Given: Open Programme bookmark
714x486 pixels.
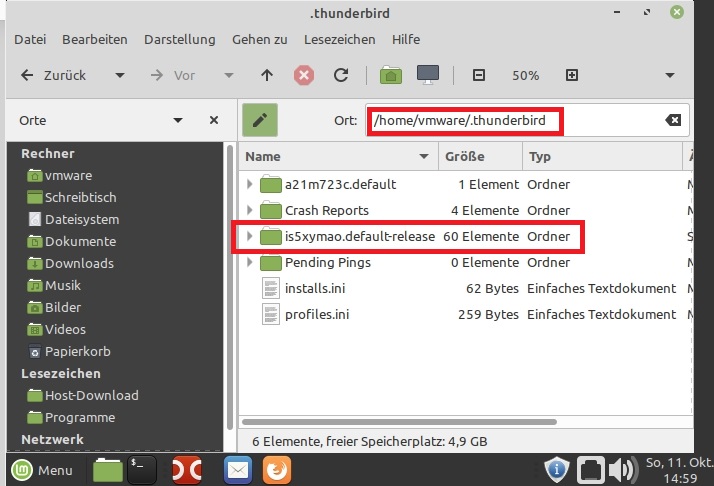Looking at the screenshot, I should (x=80, y=417).
